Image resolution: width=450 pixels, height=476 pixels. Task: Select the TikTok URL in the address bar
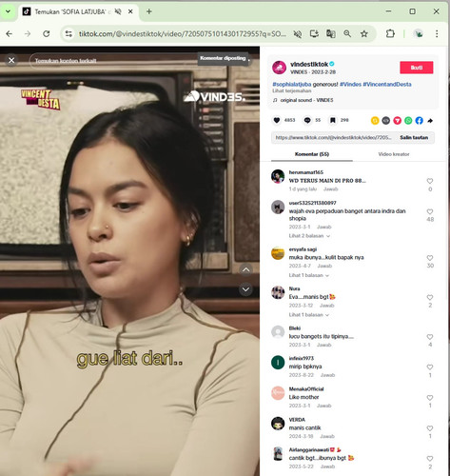pos(183,34)
